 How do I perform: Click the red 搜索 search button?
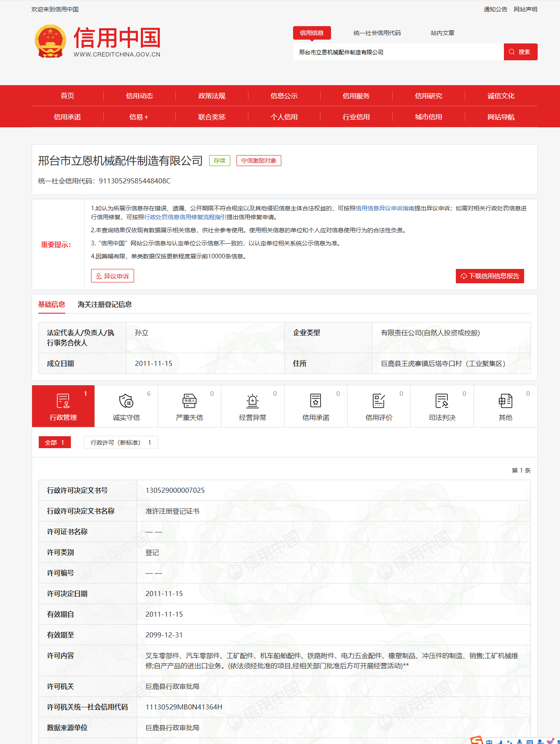(520, 52)
